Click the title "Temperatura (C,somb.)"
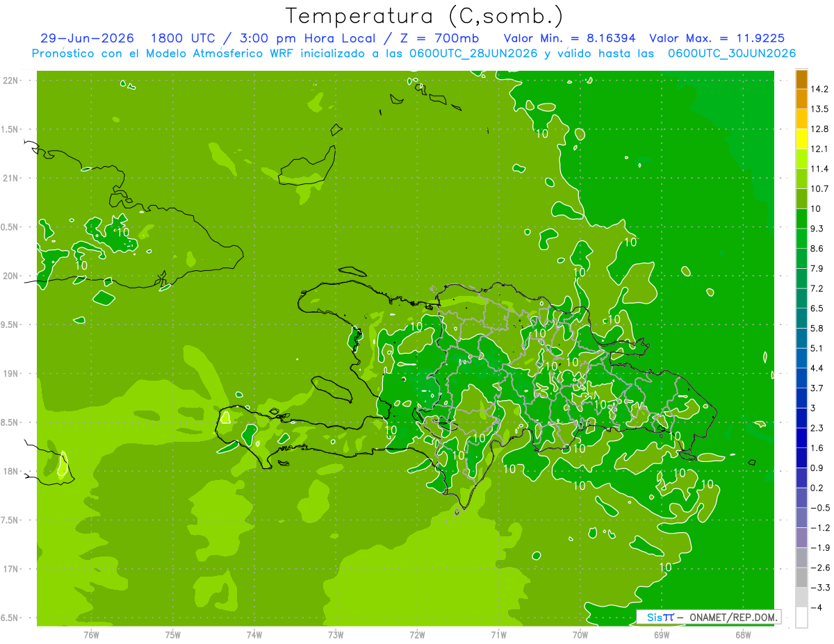This screenshot has height=644, width=834. coord(425,16)
